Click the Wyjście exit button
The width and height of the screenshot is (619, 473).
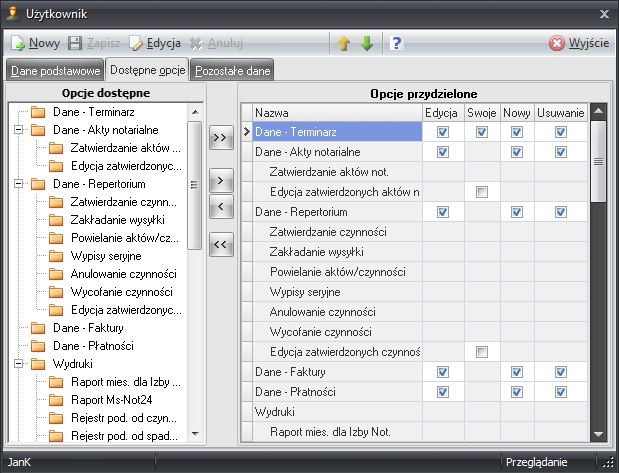(579, 43)
